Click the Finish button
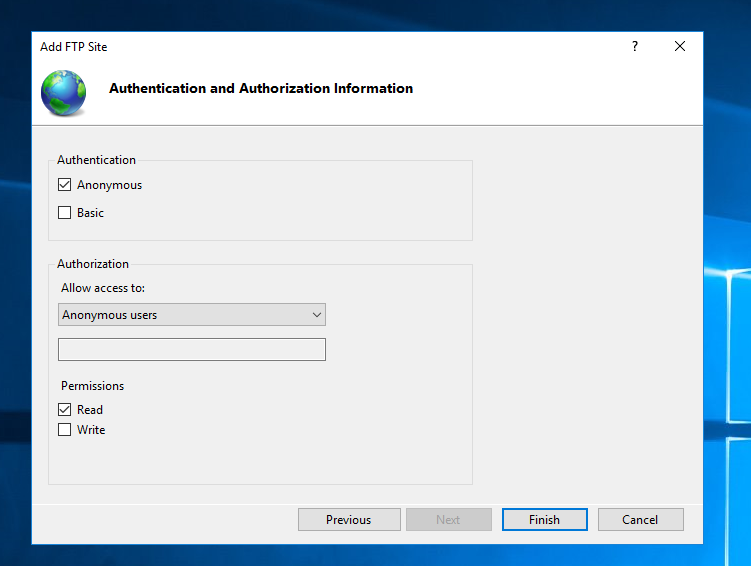Image resolution: width=751 pixels, height=566 pixels. click(x=545, y=520)
